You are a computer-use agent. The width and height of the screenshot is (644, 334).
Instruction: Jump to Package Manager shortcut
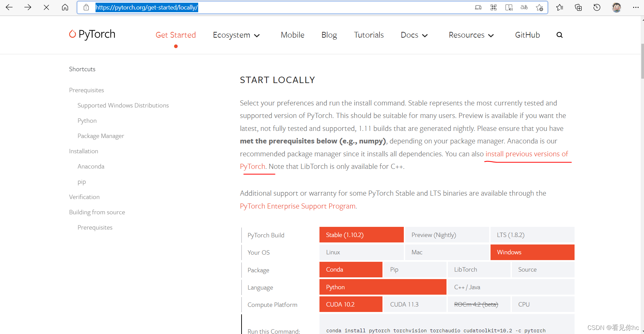point(101,136)
